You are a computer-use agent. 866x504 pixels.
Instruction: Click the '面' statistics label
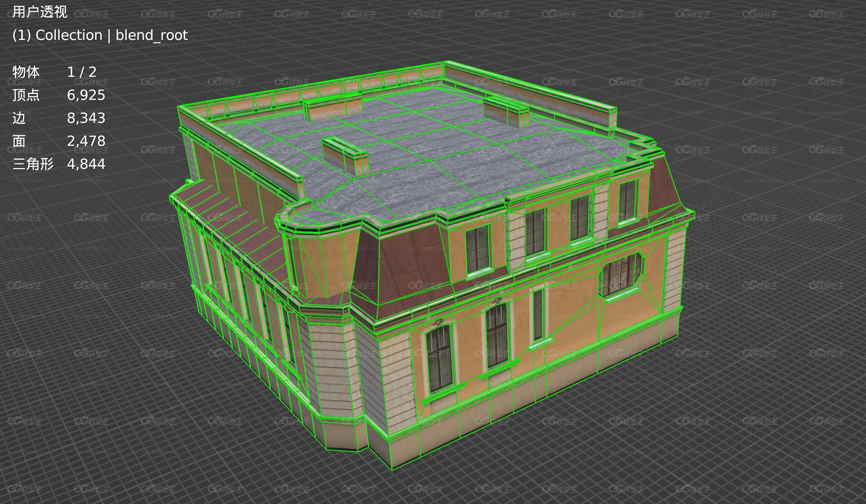(x=19, y=141)
